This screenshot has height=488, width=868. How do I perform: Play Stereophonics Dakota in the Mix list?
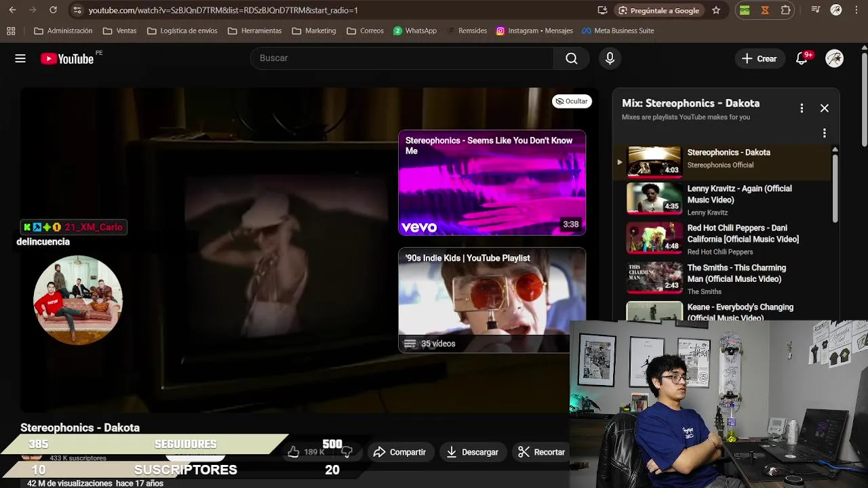722,161
